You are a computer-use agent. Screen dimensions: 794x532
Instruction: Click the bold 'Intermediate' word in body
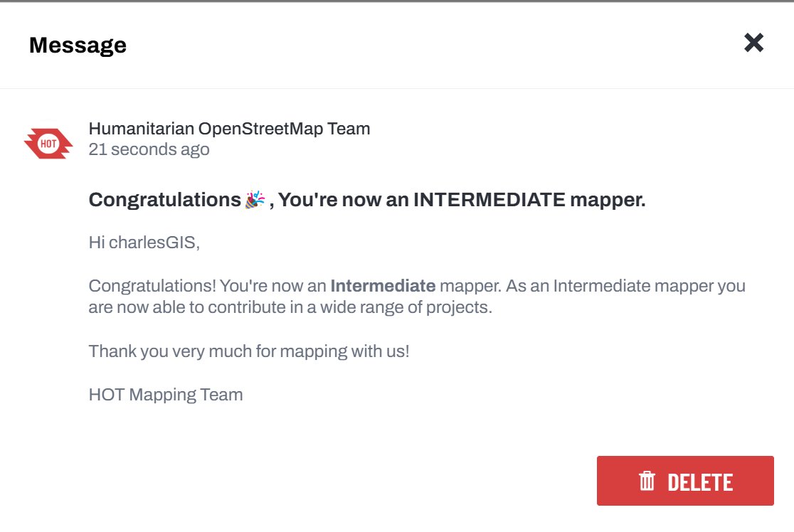tap(383, 286)
